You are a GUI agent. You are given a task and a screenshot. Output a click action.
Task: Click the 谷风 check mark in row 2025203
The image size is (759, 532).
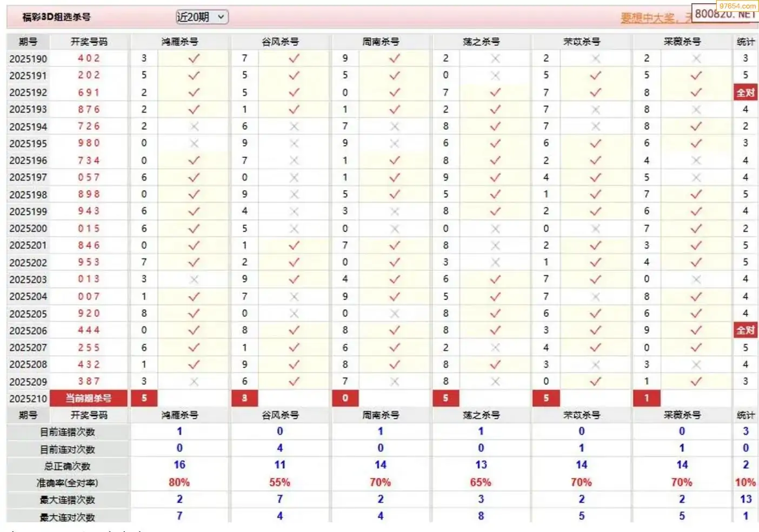click(294, 280)
